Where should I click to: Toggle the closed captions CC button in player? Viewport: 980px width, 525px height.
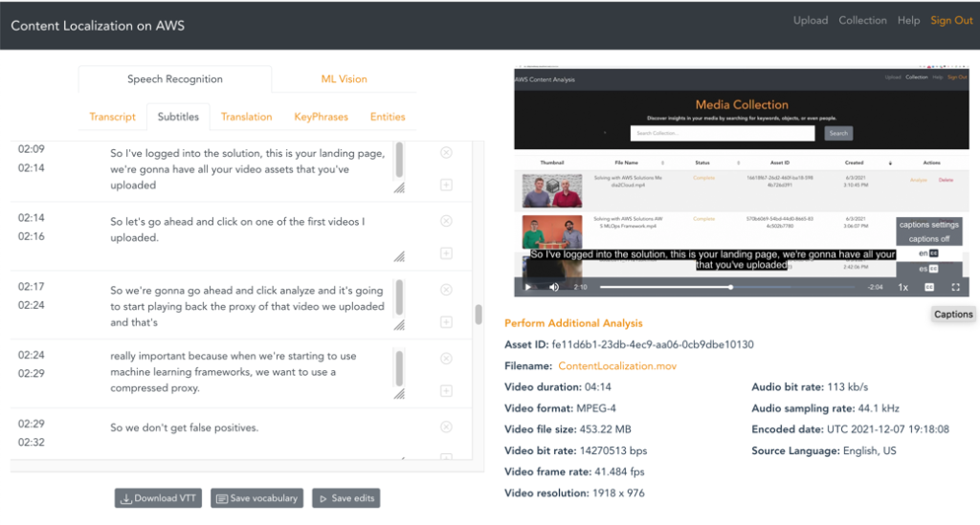click(x=929, y=287)
